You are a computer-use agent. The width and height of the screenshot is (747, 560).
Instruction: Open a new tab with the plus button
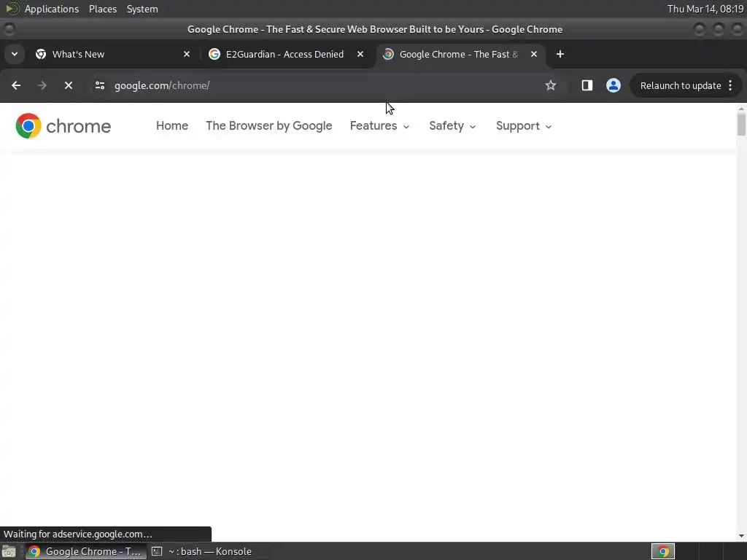[x=560, y=54]
